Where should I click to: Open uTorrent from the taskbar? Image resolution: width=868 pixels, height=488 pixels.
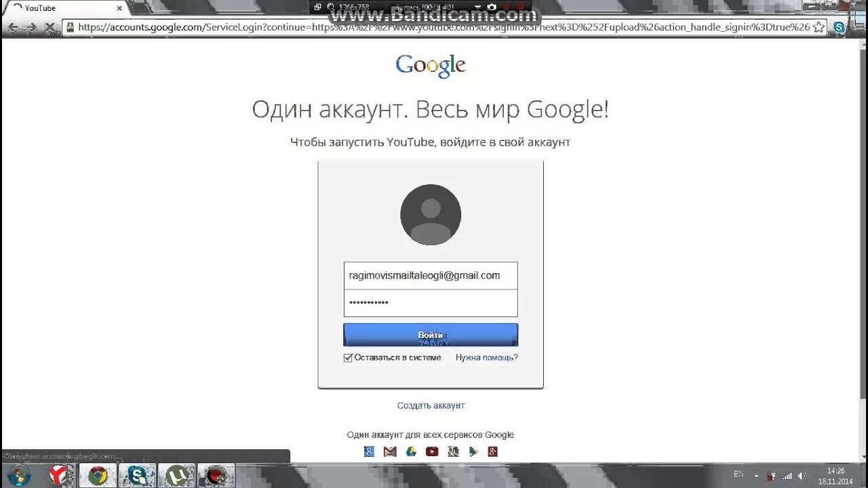click(177, 475)
